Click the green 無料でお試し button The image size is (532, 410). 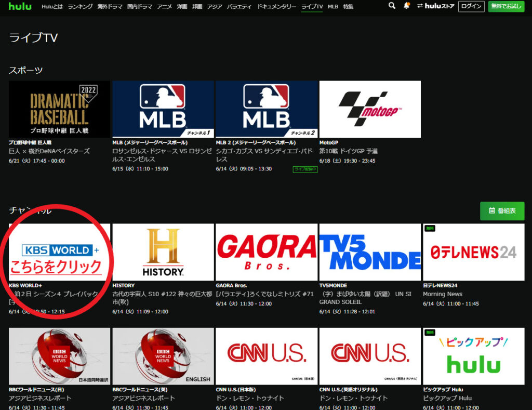[x=506, y=6]
